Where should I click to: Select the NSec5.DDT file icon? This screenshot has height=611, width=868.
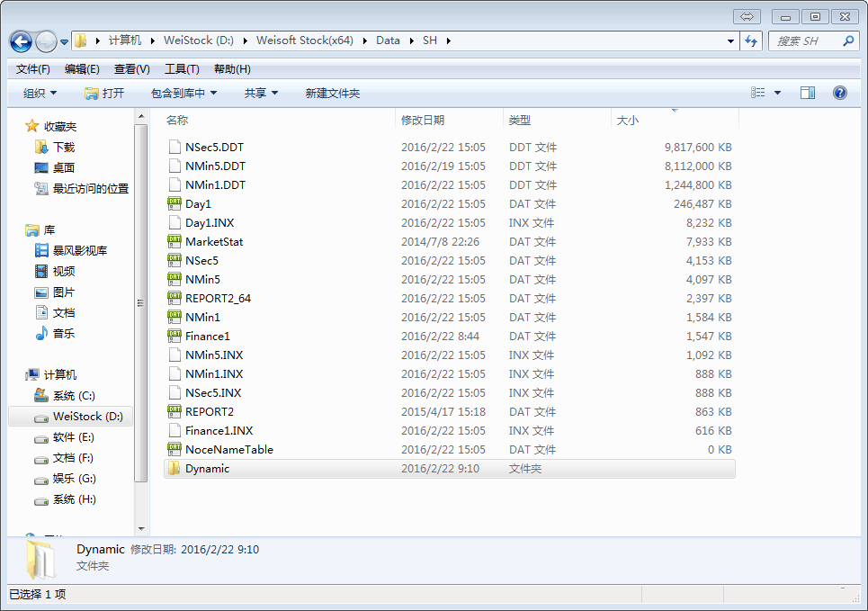[x=174, y=147]
